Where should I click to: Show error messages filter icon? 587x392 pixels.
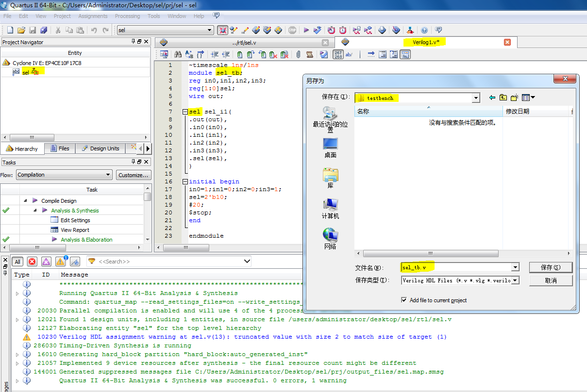[32, 261]
